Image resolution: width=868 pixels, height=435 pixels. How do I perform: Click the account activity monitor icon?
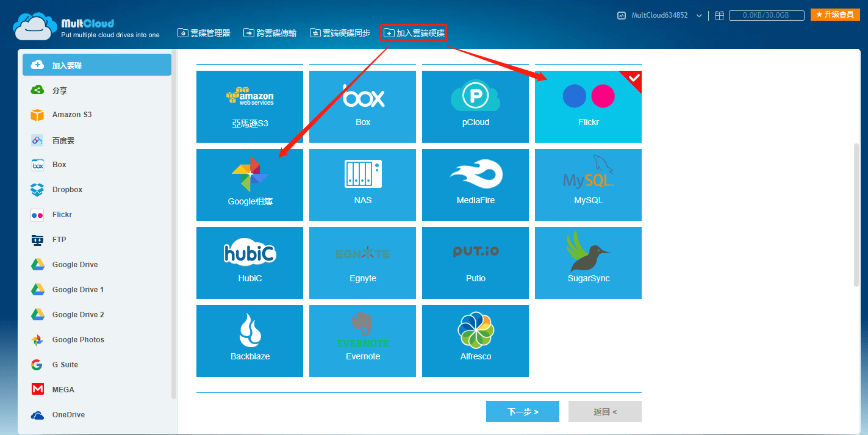pos(622,15)
